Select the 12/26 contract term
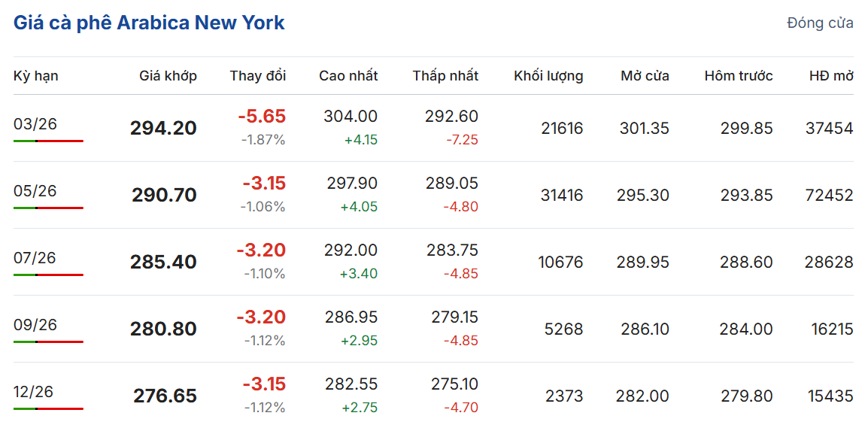Screen dimensions: 868x428 click(34, 392)
